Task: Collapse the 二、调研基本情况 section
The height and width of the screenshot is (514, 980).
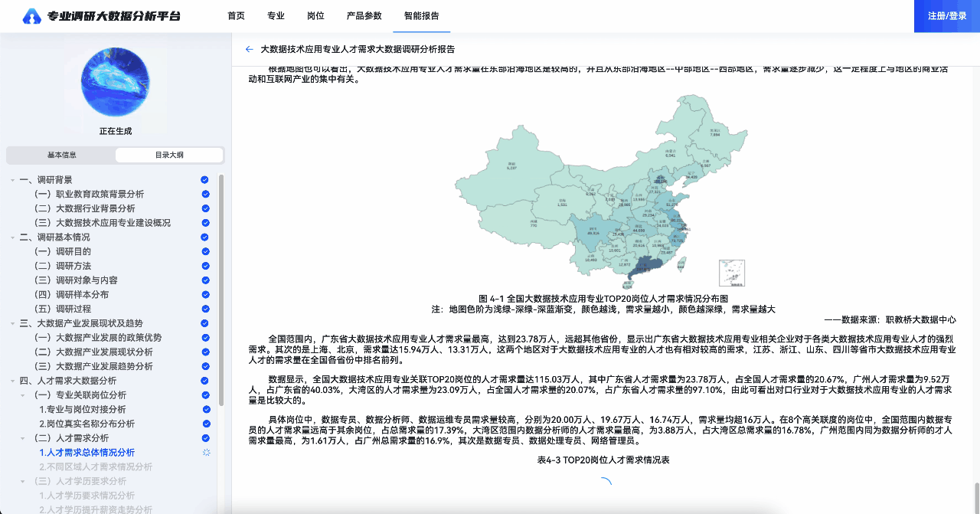Action: [13, 237]
